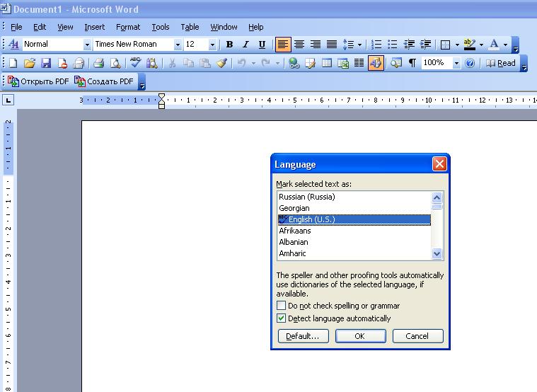Center align the text
The height and width of the screenshot is (392, 537).
(299, 45)
